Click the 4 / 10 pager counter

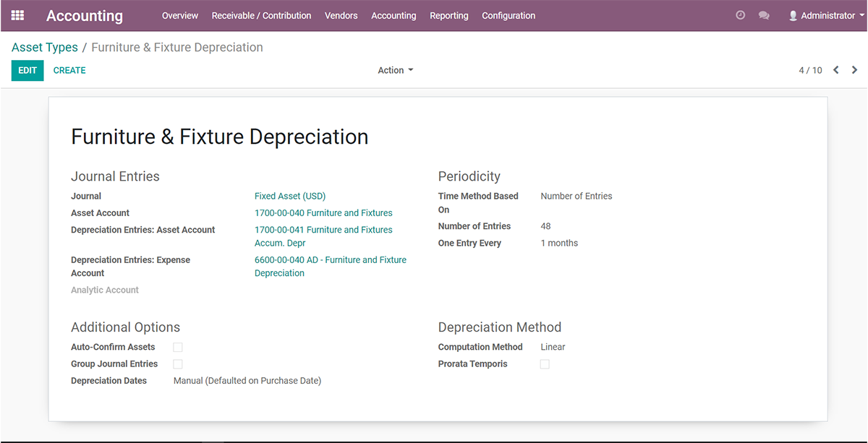coord(810,70)
